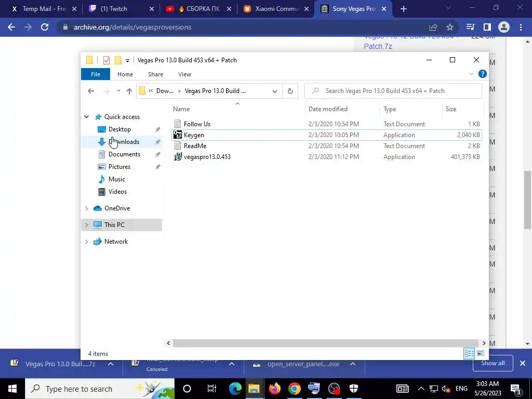Screen dimensions: 532x399
Task: Expand the OneDrive tree node
Action: 87,208
